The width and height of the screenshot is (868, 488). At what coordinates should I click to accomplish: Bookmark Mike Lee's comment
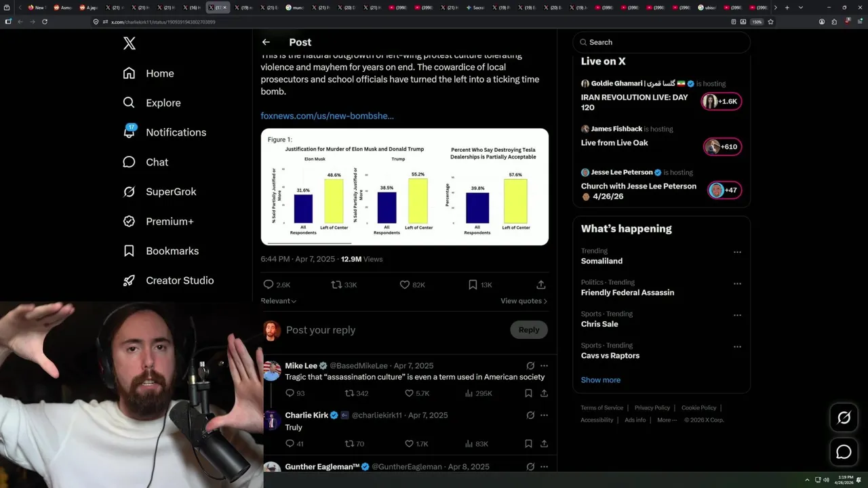pos(528,393)
